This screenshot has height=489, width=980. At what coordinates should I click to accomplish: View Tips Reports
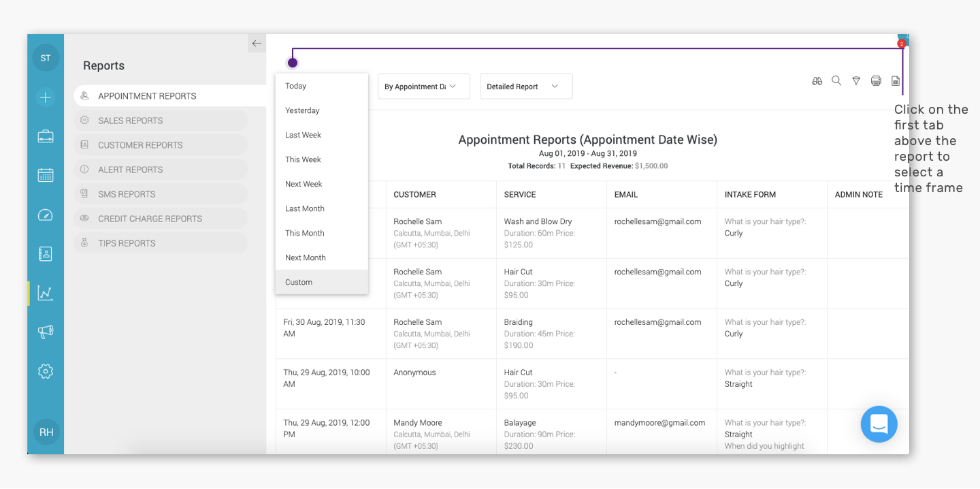pos(161,243)
